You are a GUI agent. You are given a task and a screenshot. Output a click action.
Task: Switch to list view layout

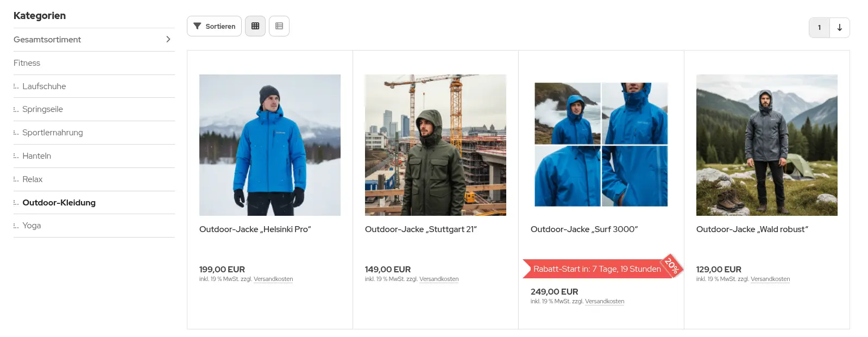(x=279, y=26)
